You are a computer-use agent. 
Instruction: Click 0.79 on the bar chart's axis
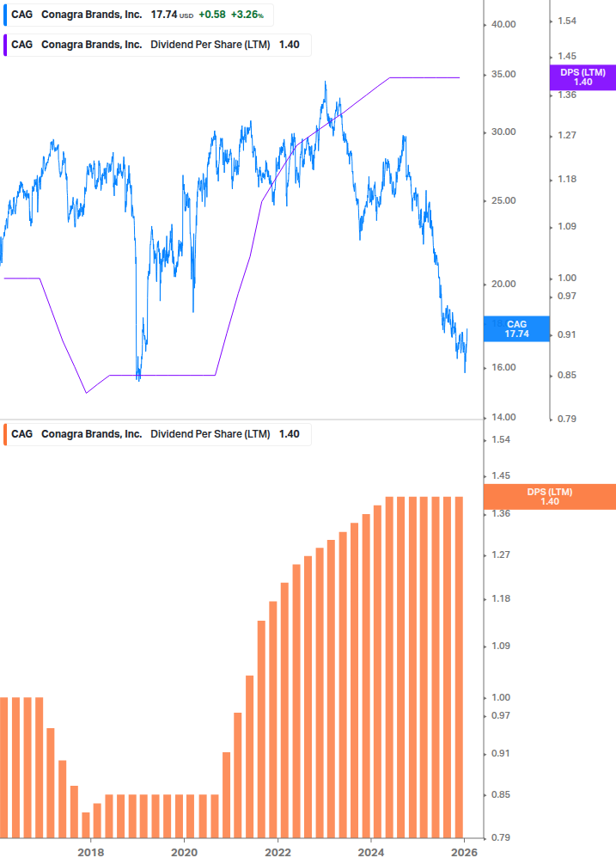(x=500, y=837)
